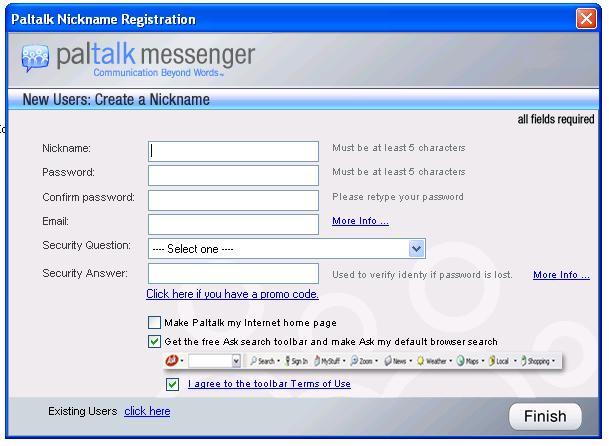The height and width of the screenshot is (446, 609).
Task: Open the toolbar Terms of Use link
Action: click(x=269, y=384)
